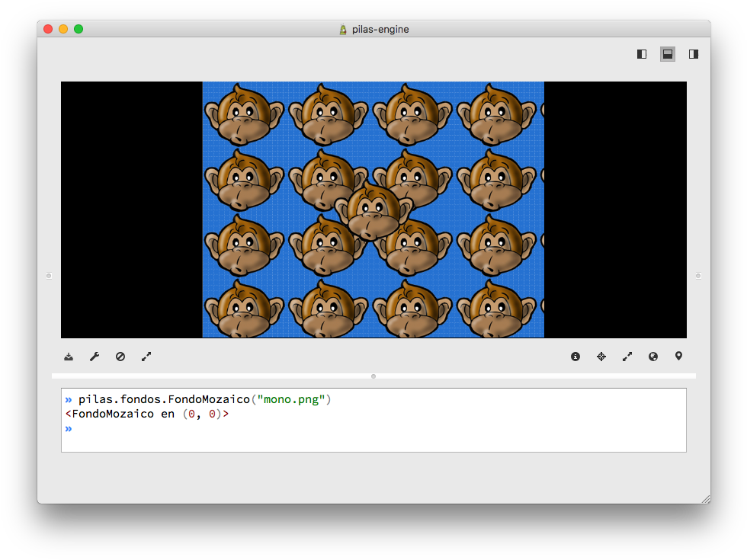
Task: Click the download tray icon below canvas
Action: [x=69, y=357]
